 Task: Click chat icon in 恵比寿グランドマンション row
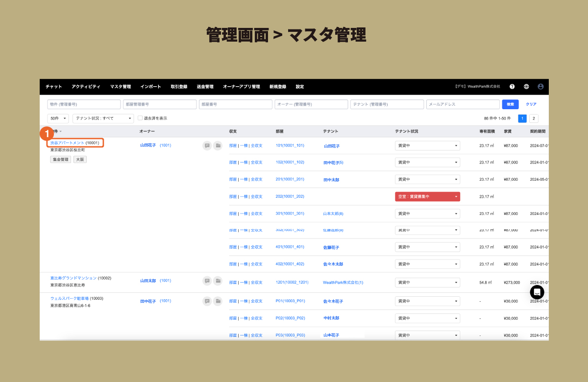coord(207,281)
